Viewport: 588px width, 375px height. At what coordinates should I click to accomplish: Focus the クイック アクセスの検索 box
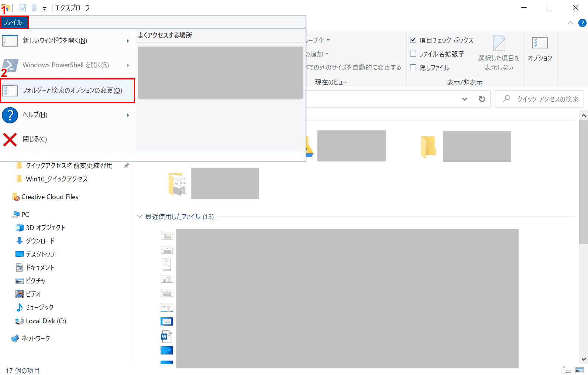tap(539, 99)
